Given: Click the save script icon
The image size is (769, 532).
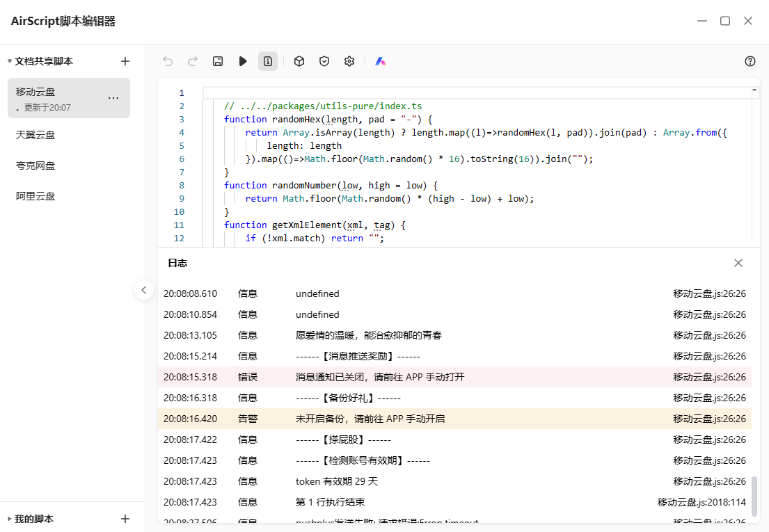Looking at the screenshot, I should [x=217, y=61].
